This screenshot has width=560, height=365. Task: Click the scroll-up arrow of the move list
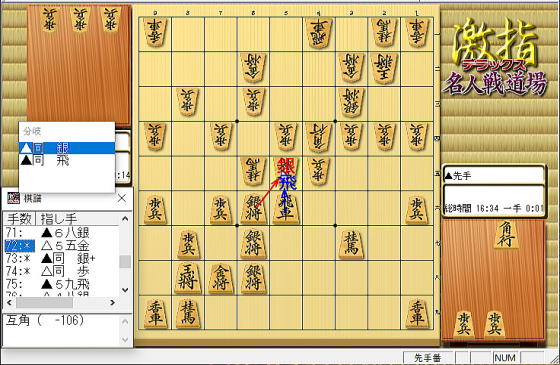125,218
